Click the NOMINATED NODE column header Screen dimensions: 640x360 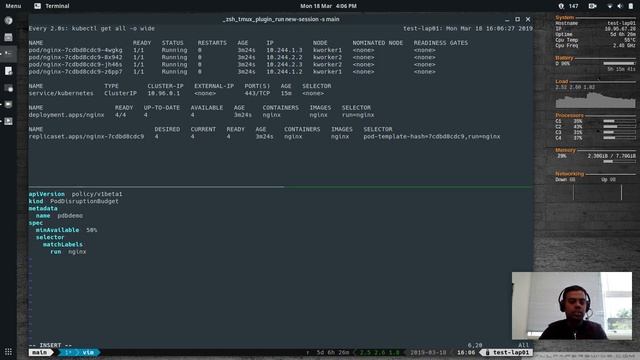[378, 43]
